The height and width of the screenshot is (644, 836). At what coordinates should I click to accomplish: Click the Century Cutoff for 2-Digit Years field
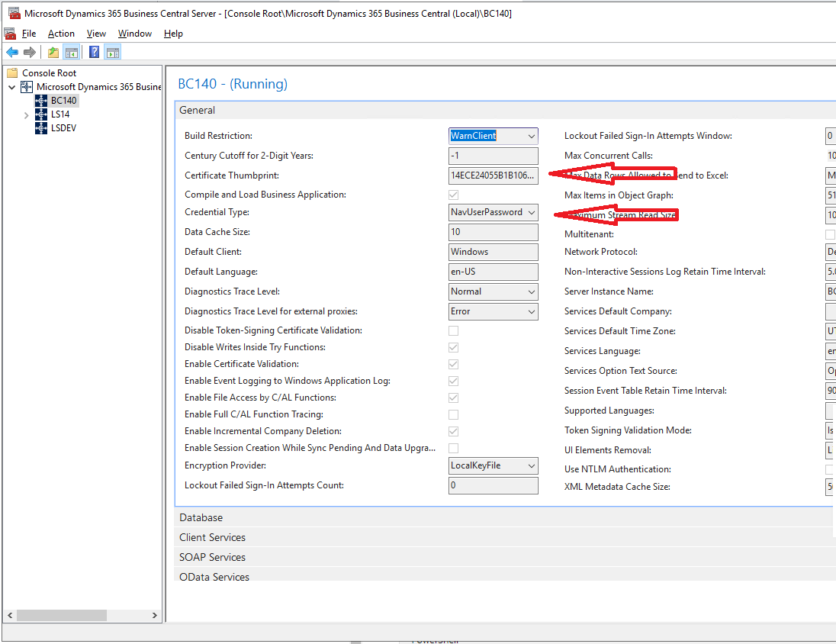(x=494, y=156)
